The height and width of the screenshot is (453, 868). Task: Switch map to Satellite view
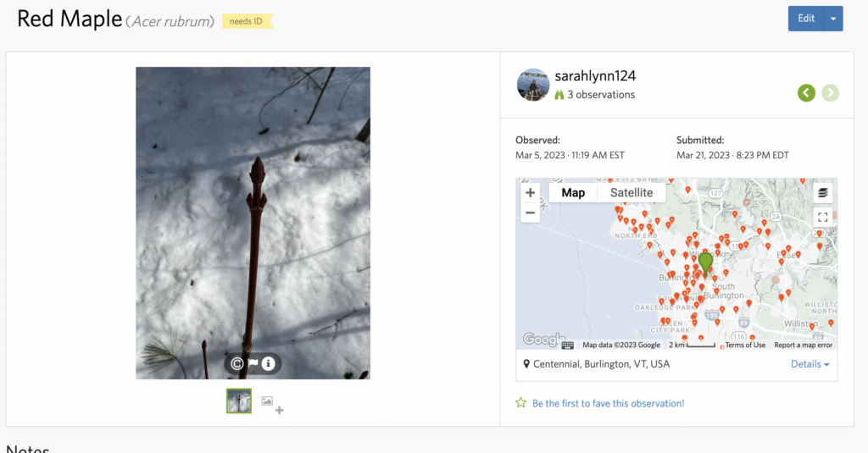click(x=631, y=192)
